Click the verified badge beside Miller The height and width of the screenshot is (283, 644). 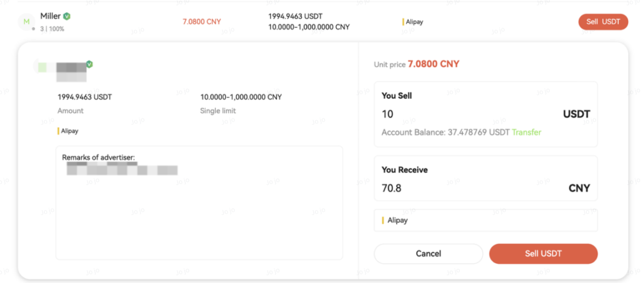pyautogui.click(x=67, y=16)
